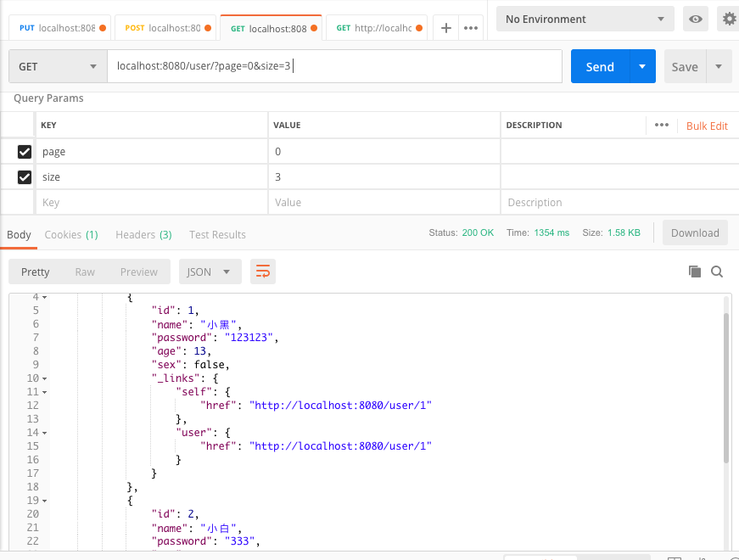Click the self href link on line 12
The width and height of the screenshot is (739, 560).
click(340, 406)
